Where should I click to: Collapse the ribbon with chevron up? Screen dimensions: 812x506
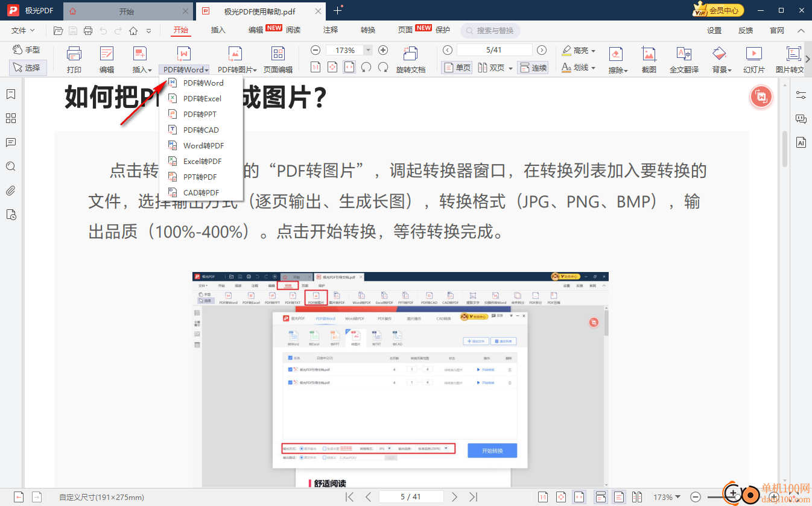coord(801,31)
